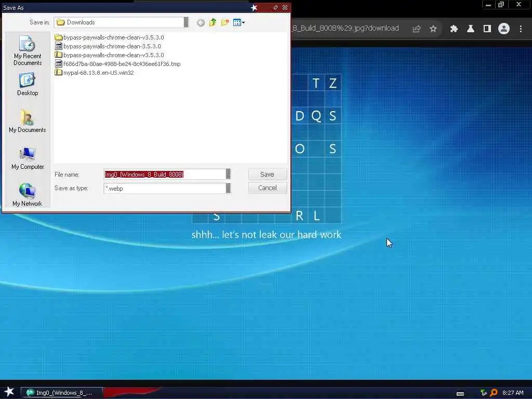Close the Save As dialog
Image resolution: width=532 pixels, height=399 pixels.
click(x=285, y=7)
